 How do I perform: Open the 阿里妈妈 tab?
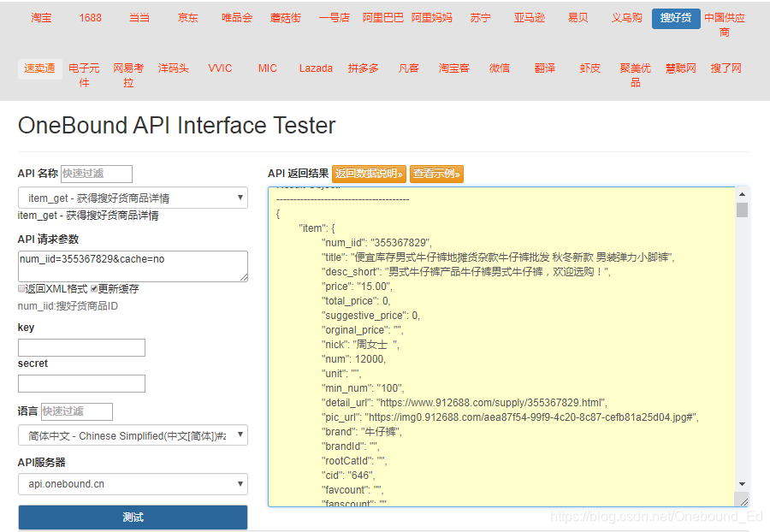pyautogui.click(x=432, y=18)
